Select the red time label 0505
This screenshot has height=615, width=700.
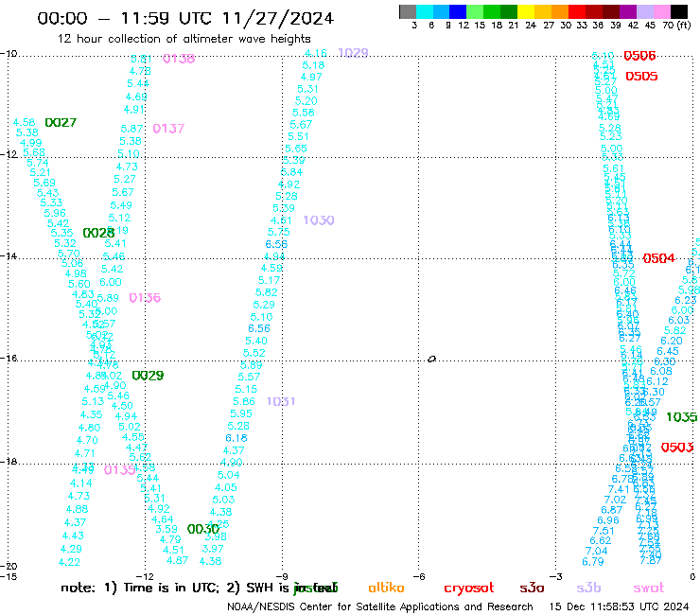[x=641, y=77]
